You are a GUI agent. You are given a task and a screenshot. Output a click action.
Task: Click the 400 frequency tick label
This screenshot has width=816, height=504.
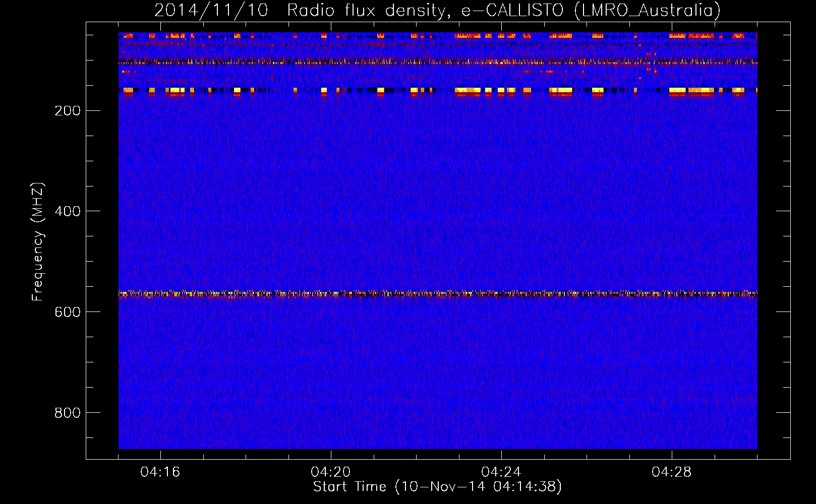(x=68, y=211)
